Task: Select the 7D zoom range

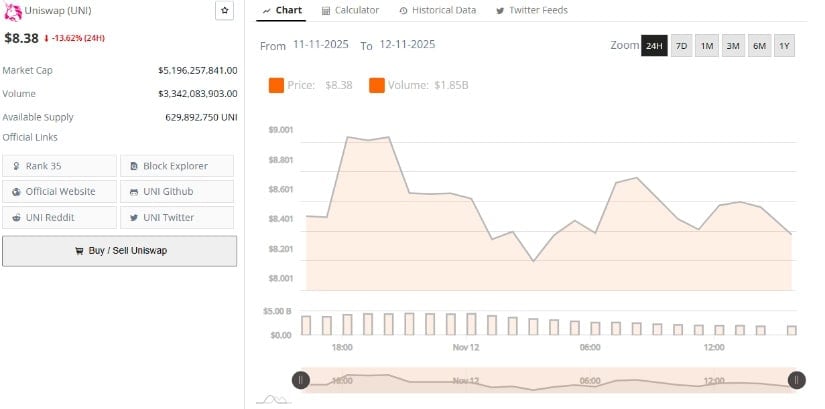Action: click(681, 46)
